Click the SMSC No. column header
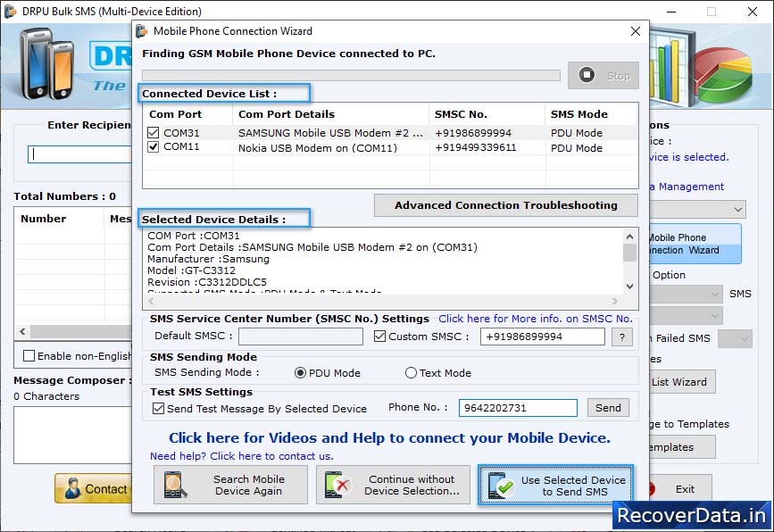The height and width of the screenshot is (532, 774). click(x=487, y=114)
